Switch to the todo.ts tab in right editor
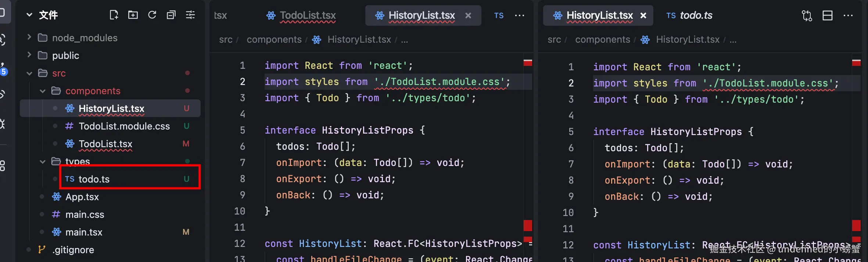 point(689,15)
